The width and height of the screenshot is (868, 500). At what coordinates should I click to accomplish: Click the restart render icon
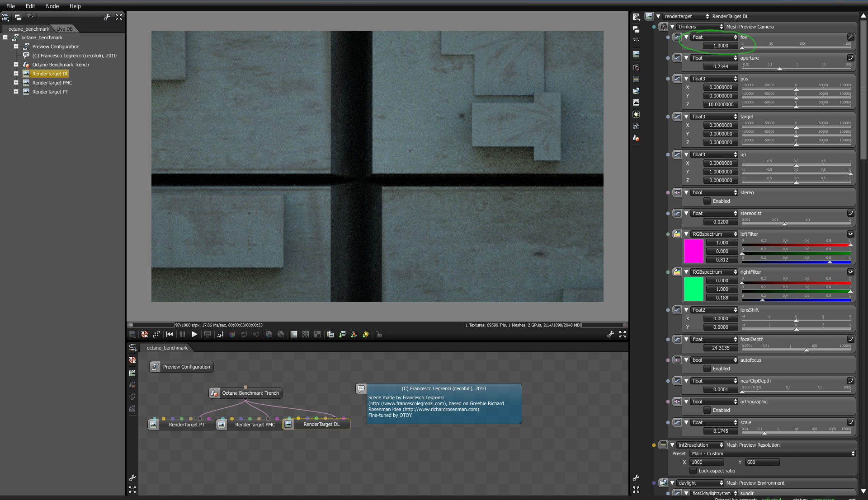coord(170,334)
